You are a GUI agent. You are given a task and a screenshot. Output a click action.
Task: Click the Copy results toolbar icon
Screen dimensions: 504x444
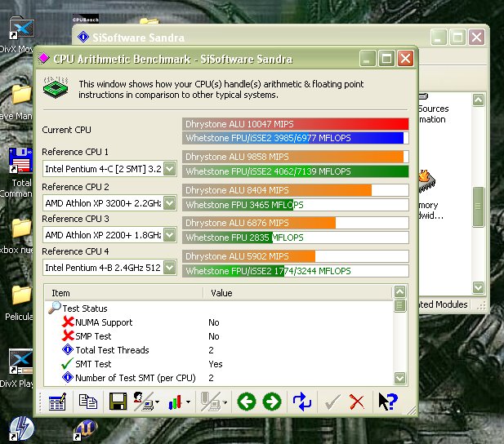click(x=87, y=402)
